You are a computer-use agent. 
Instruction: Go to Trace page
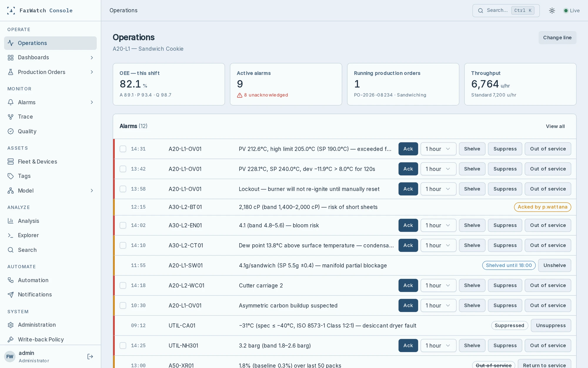50,117
